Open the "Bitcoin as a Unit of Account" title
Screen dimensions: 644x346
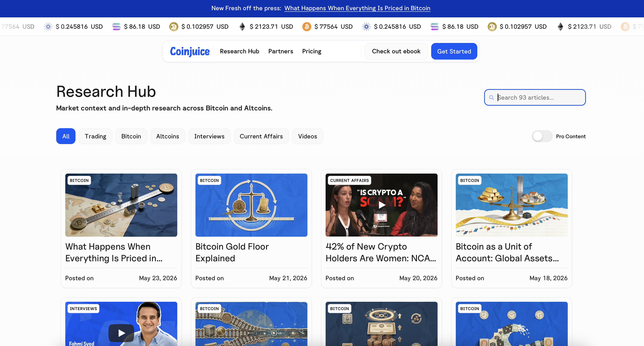(x=507, y=252)
